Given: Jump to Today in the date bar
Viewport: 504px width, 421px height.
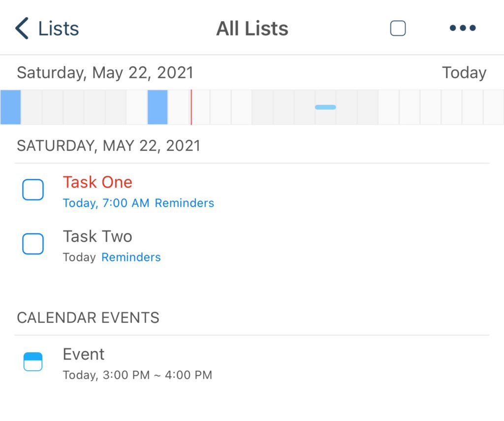Looking at the screenshot, I should pos(464,73).
